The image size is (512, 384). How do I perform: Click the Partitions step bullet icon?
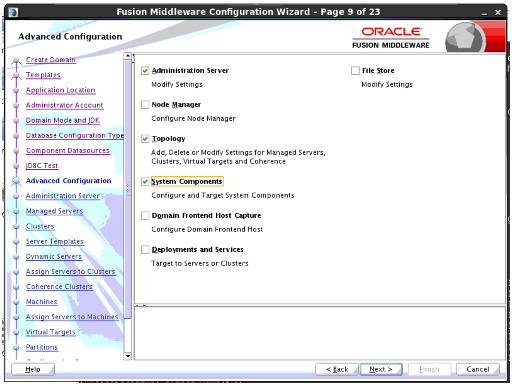[x=16, y=348]
